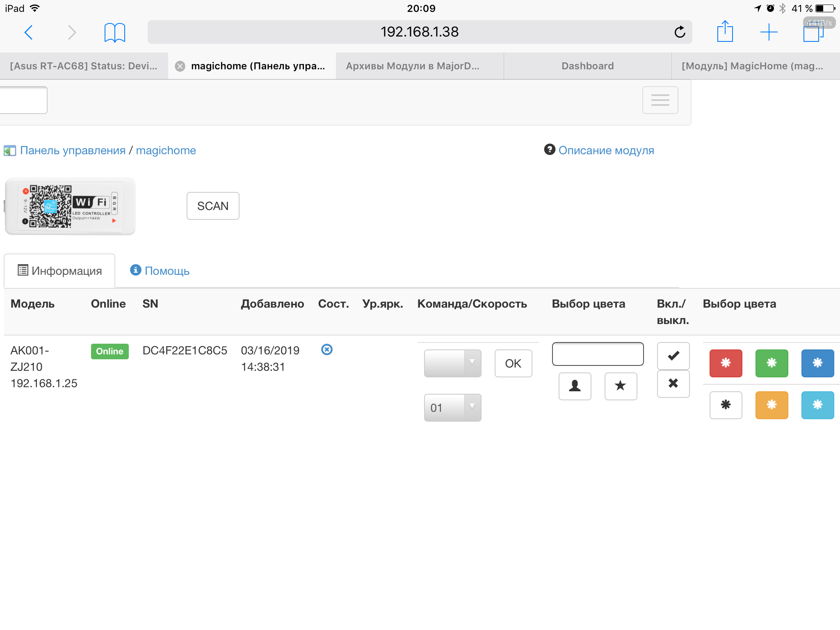Turn on device with checkmark button
840x630 pixels.
(673, 356)
